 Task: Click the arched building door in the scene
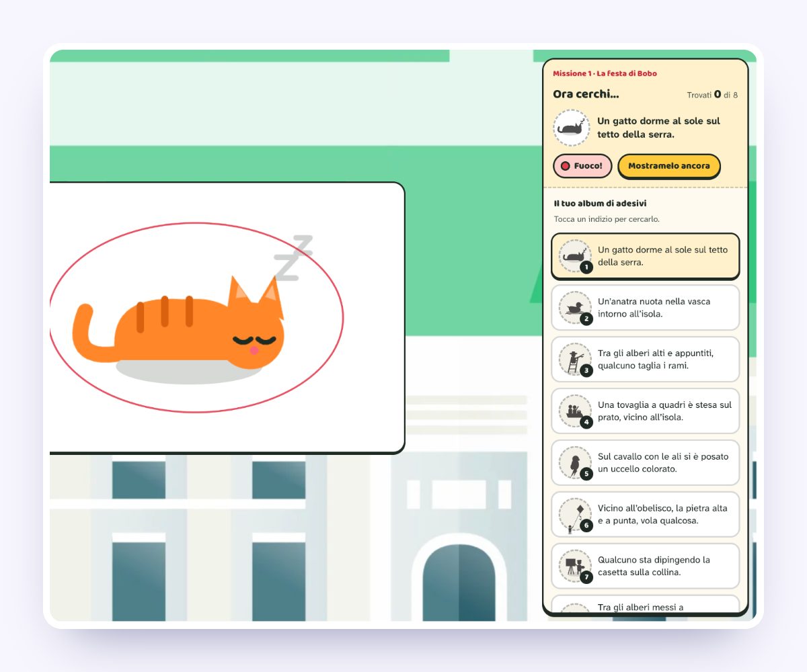(x=459, y=582)
